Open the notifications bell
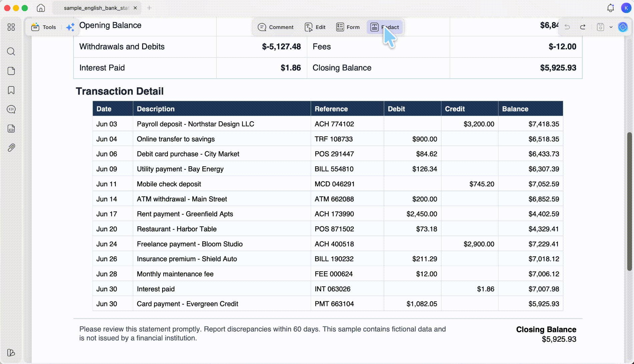Image resolution: width=634 pixels, height=364 pixels. (x=611, y=8)
